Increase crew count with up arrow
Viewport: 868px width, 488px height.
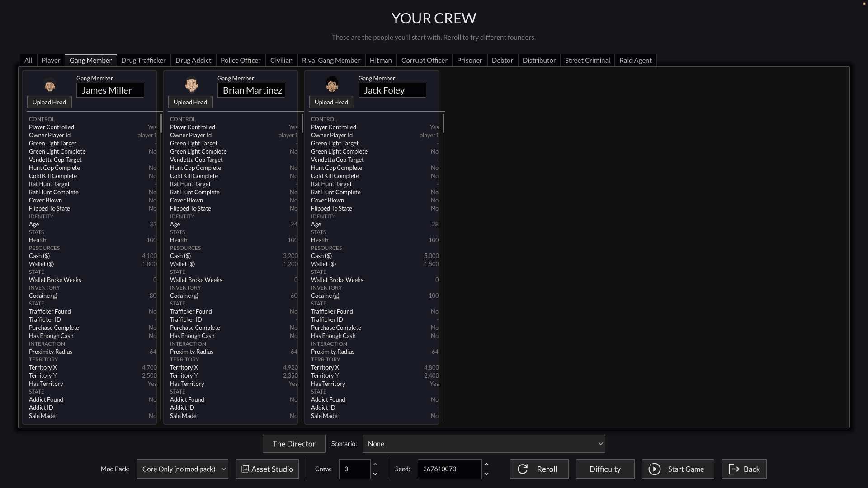pyautogui.click(x=375, y=464)
